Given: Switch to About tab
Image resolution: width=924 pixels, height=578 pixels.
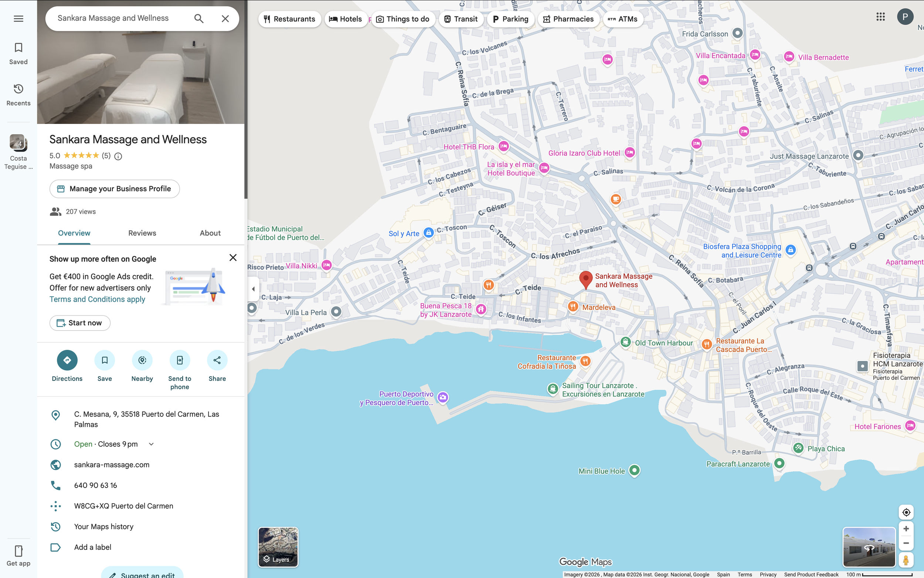Looking at the screenshot, I should pyautogui.click(x=210, y=233).
